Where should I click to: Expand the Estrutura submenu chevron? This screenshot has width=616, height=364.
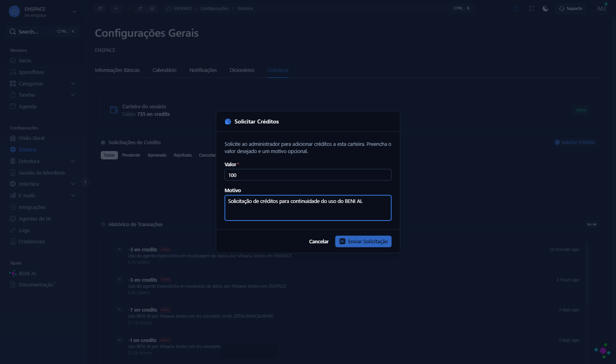pos(73,161)
